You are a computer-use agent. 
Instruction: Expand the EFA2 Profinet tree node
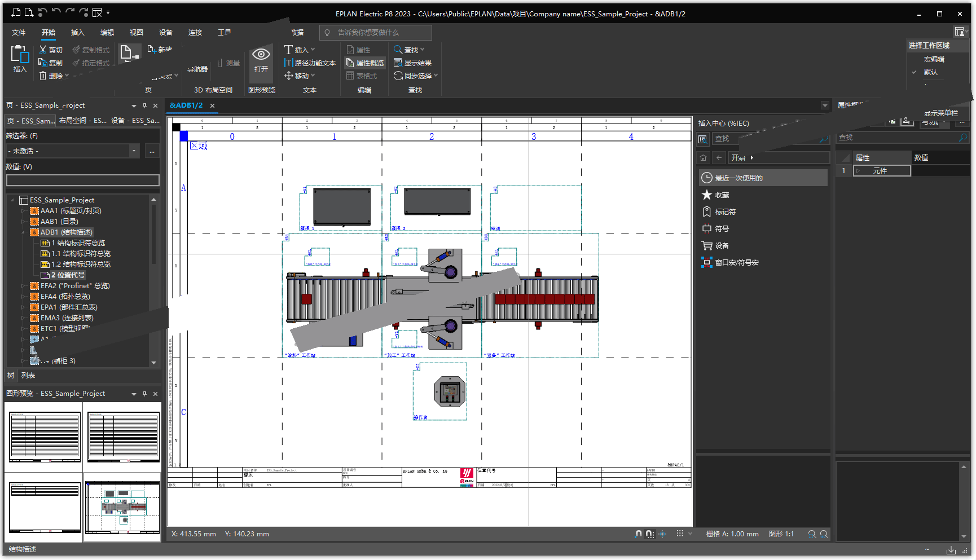click(x=23, y=286)
